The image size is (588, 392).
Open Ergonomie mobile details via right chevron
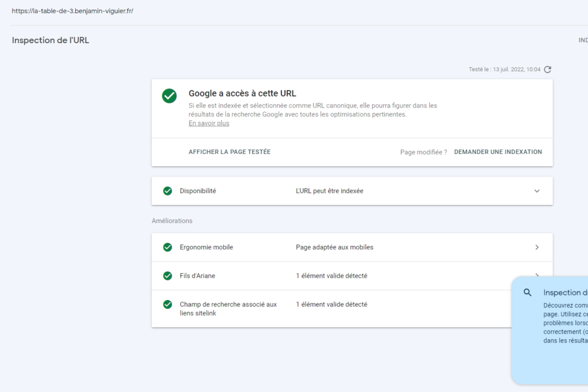[537, 247]
